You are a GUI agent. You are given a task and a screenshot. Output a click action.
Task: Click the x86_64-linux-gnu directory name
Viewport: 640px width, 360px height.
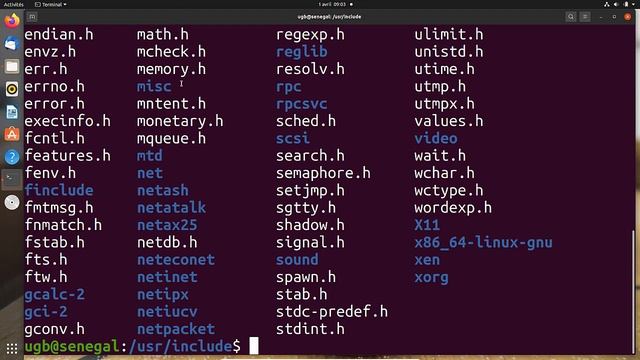(x=484, y=242)
